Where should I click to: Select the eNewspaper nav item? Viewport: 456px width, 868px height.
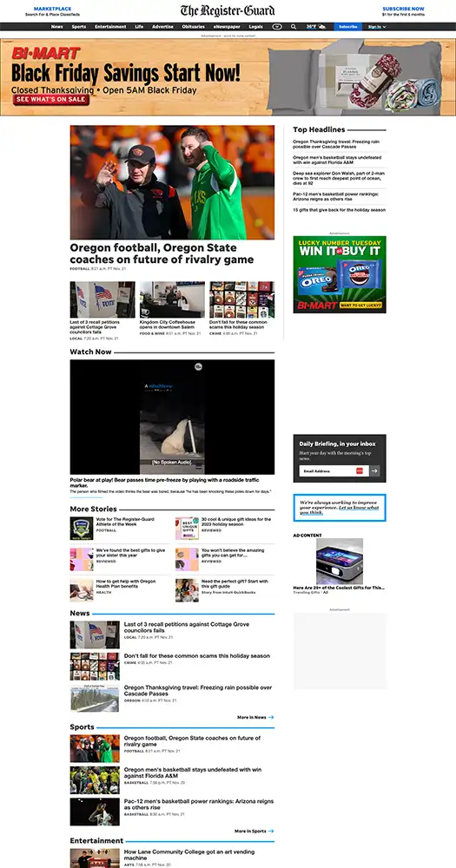tap(228, 27)
